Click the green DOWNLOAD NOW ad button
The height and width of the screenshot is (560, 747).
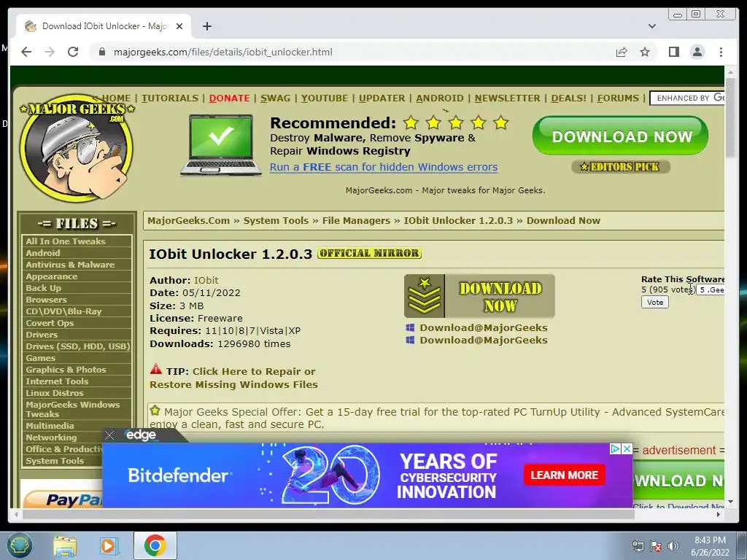pos(620,136)
